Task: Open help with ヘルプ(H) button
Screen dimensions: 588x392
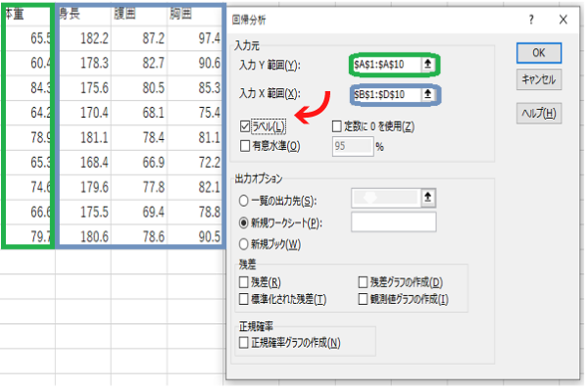Action: coord(539,114)
